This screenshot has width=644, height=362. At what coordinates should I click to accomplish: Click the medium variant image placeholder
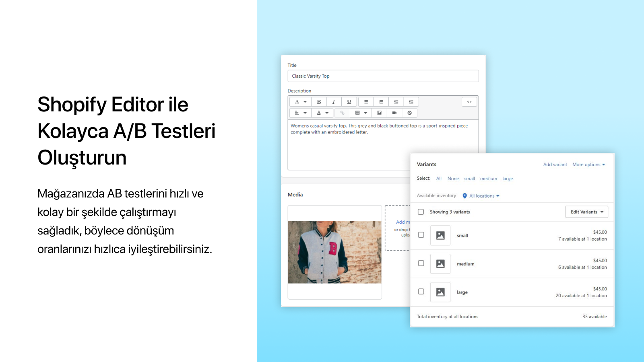[440, 264]
